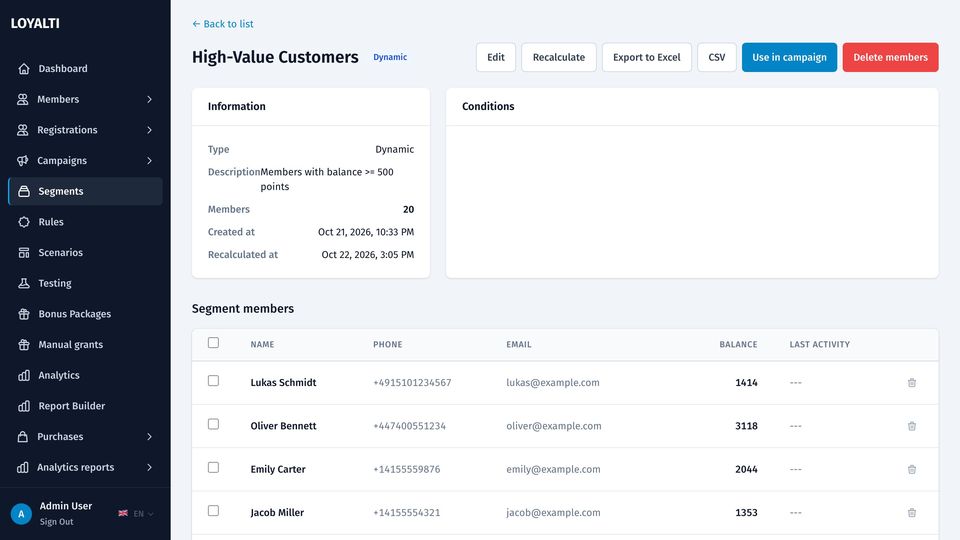Check the Emily Carter row checkbox

(x=213, y=468)
